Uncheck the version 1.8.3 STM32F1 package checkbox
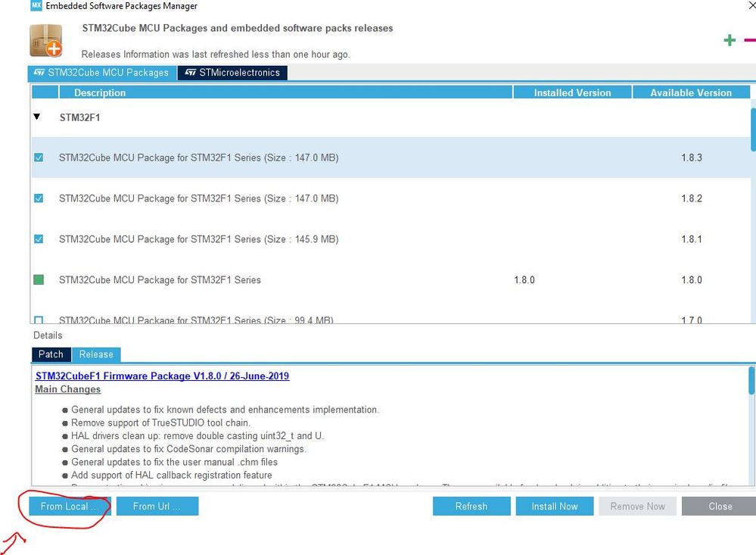The width and height of the screenshot is (756, 555). pos(39,157)
